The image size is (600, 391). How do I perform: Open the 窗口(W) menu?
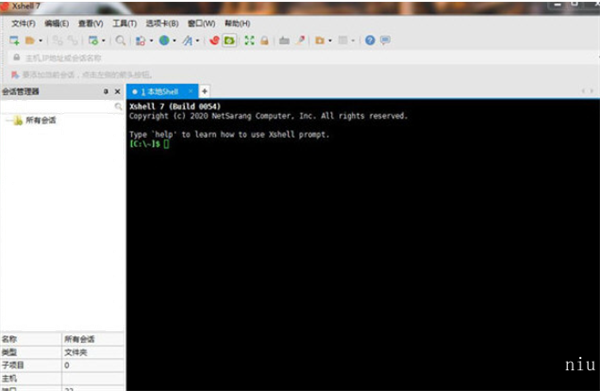201,24
